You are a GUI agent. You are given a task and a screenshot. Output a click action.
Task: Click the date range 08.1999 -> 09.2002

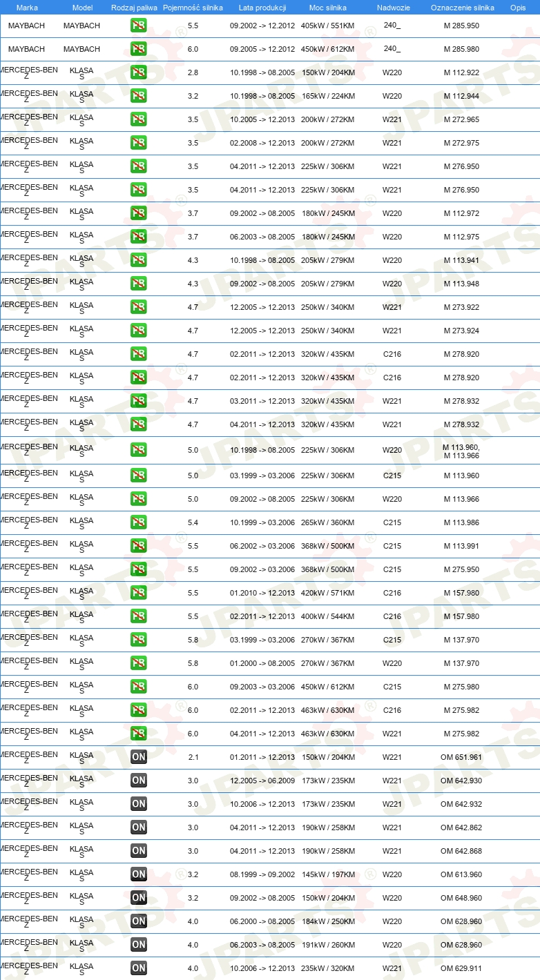[x=262, y=874]
